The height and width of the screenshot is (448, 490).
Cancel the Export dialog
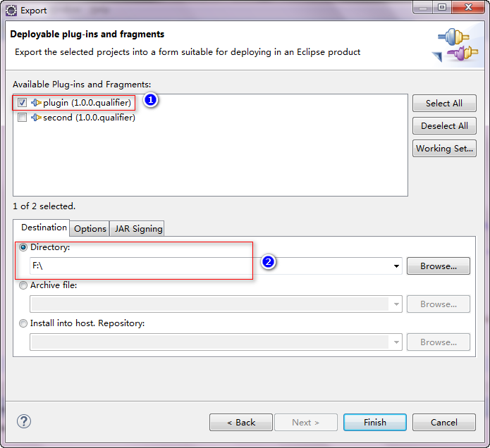tap(443, 423)
